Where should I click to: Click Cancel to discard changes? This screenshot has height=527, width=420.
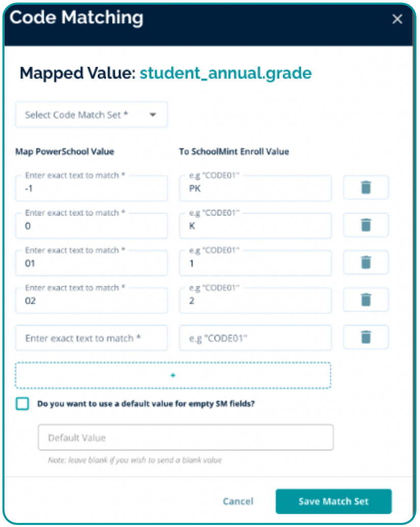click(x=238, y=501)
